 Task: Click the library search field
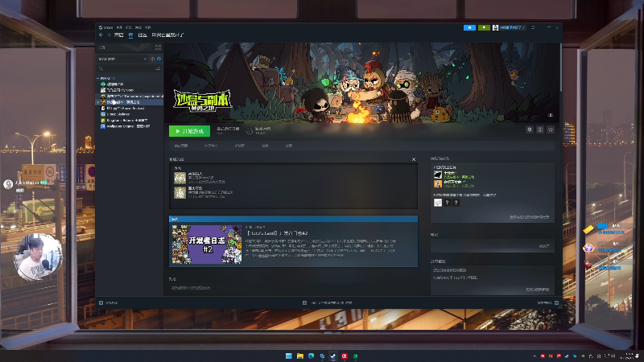pyautogui.click(x=125, y=69)
